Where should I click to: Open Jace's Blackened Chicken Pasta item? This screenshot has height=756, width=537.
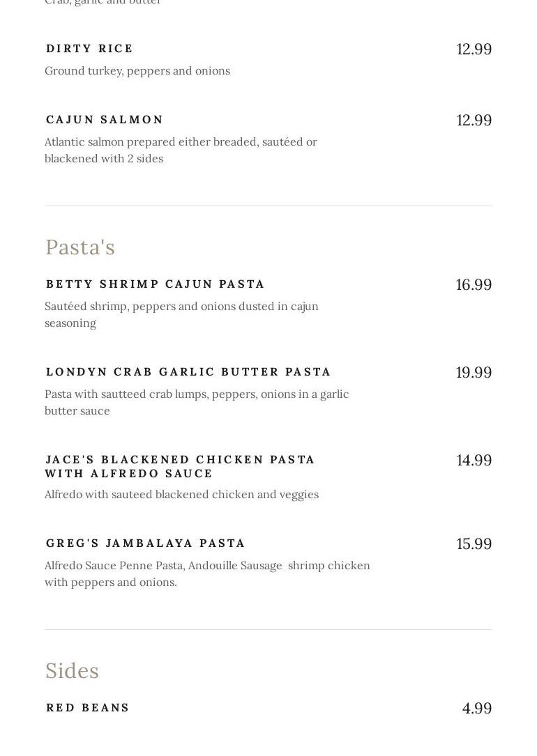click(180, 466)
